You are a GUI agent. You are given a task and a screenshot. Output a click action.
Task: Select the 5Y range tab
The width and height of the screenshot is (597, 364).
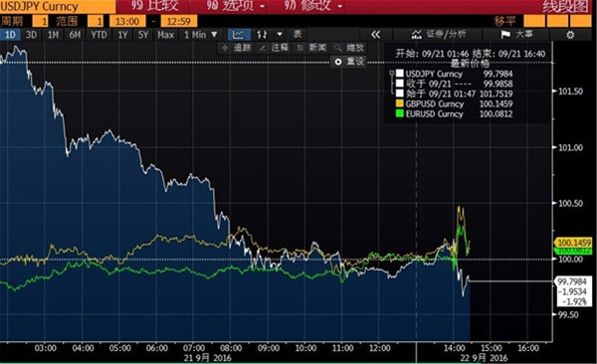143,35
